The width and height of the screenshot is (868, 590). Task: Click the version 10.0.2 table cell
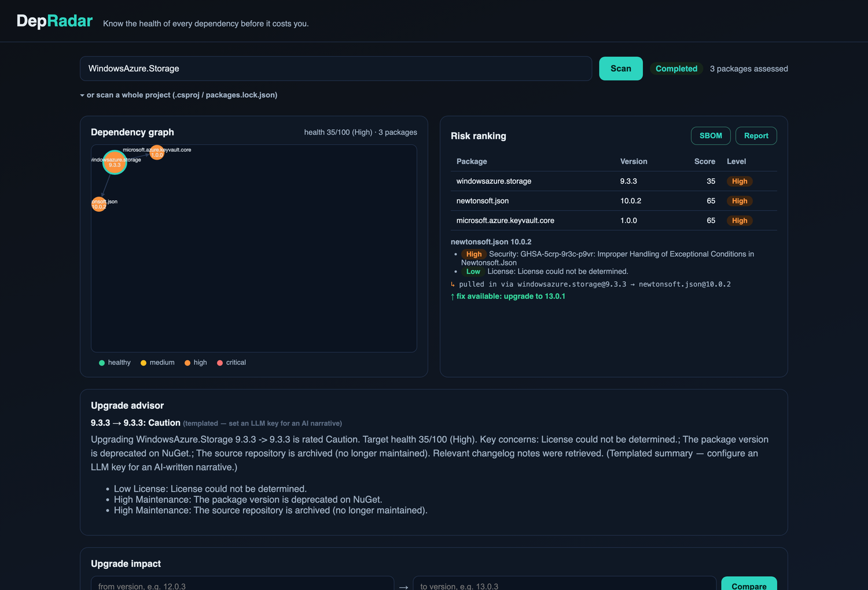tap(631, 201)
